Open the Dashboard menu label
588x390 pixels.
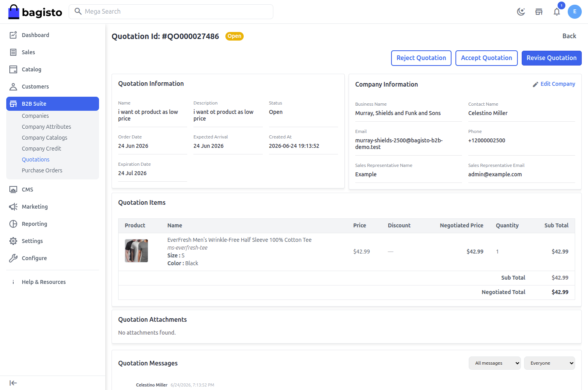(35, 35)
